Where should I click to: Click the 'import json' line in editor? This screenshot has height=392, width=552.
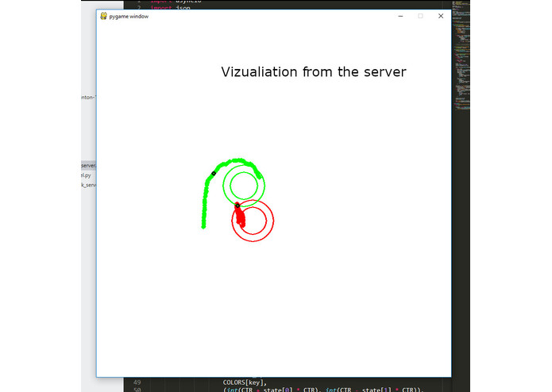pyautogui.click(x=171, y=8)
